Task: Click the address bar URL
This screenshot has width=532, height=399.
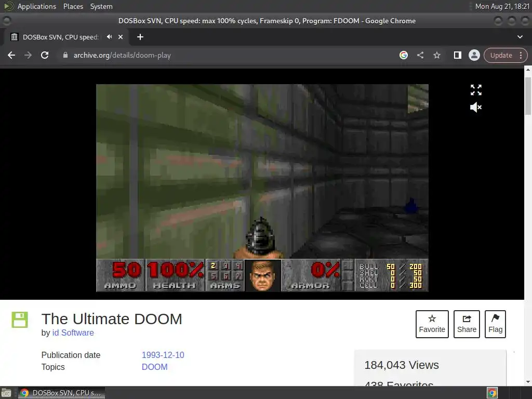Action: coord(122,55)
